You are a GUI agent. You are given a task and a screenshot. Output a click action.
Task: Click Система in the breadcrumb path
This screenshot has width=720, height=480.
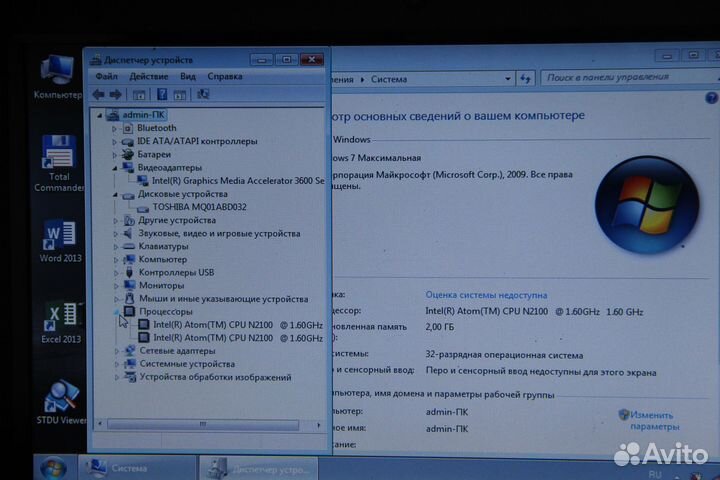pos(389,79)
